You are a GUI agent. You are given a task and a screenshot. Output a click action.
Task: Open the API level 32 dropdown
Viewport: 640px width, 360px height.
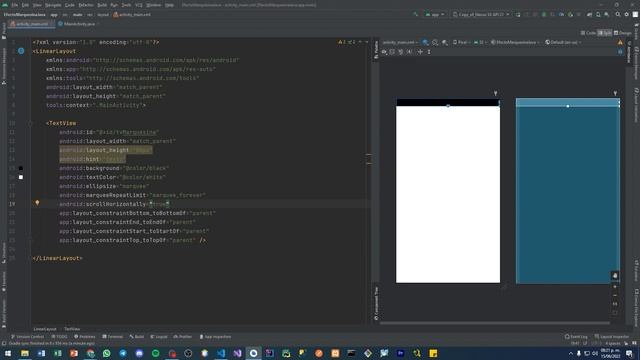pyautogui.click(x=480, y=42)
